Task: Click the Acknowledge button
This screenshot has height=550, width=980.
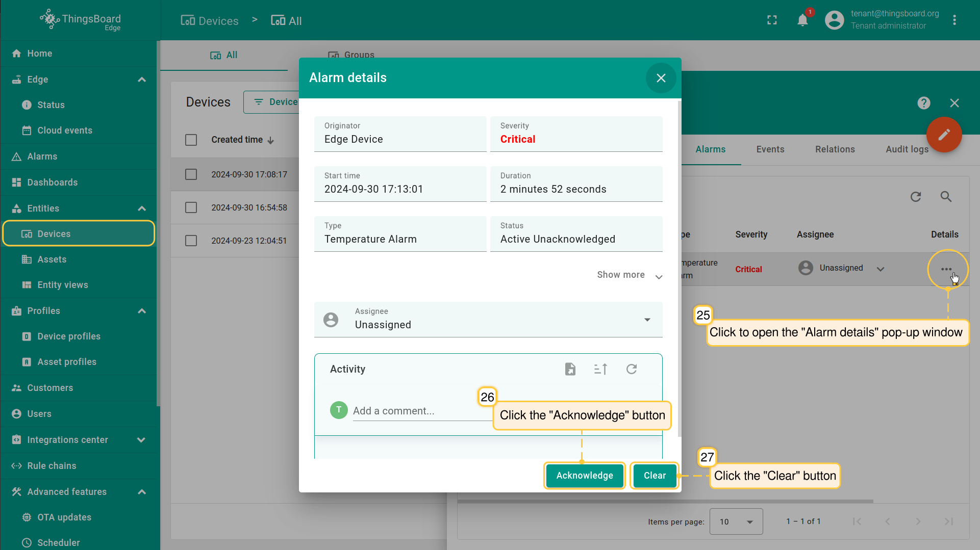Action: 584,476
